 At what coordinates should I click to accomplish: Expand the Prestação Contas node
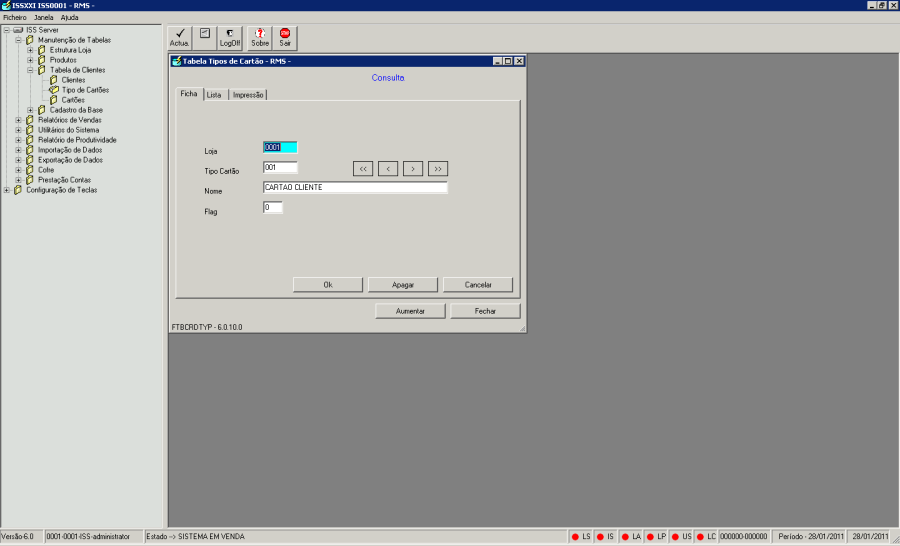(x=18, y=180)
